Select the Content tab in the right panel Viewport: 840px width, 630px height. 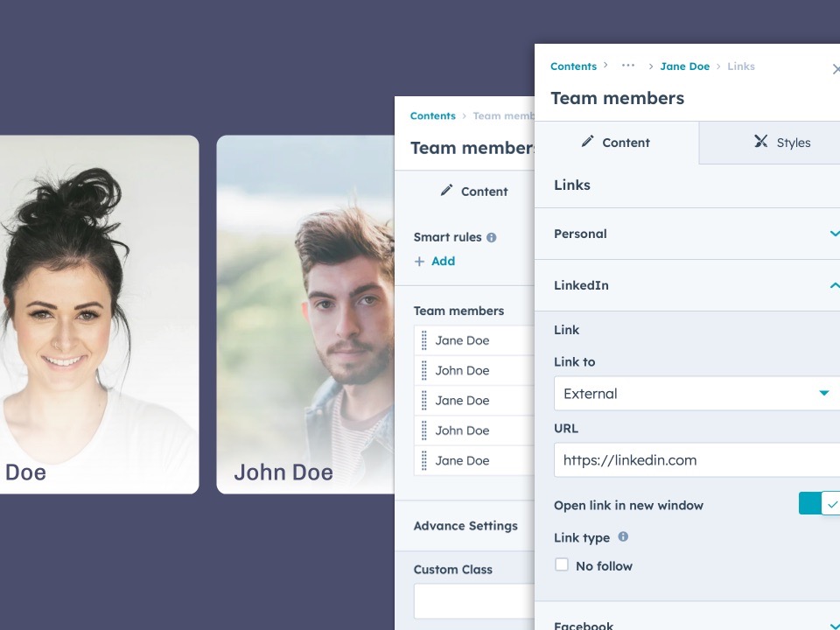[617, 143]
